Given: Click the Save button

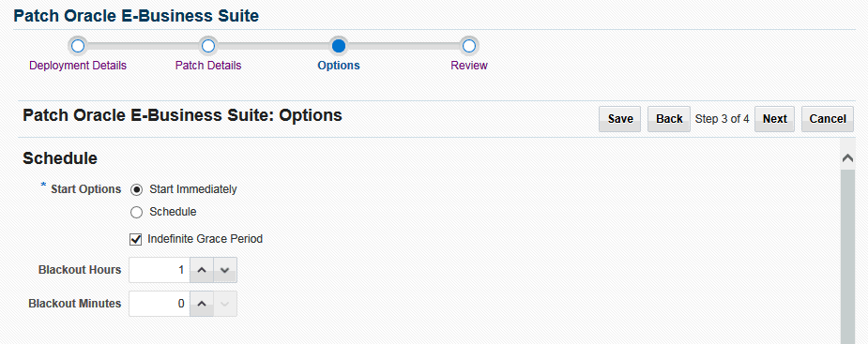Looking at the screenshot, I should [x=620, y=119].
